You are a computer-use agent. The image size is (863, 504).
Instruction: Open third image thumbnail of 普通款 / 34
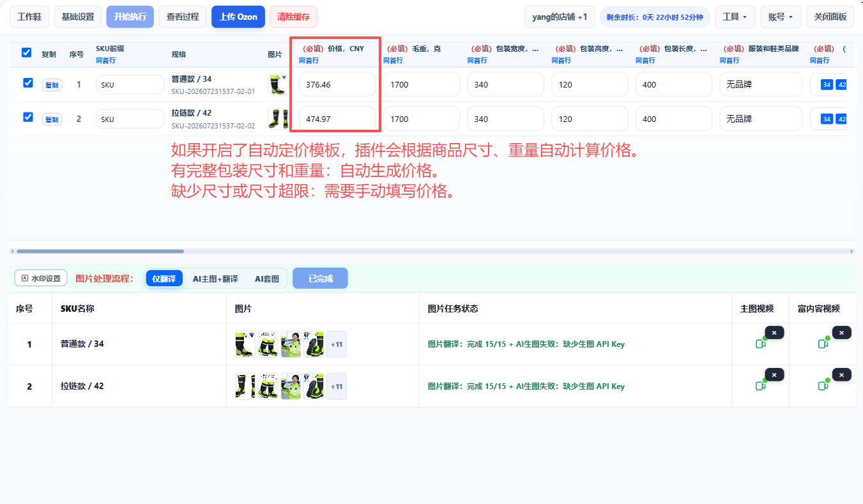[x=291, y=344]
